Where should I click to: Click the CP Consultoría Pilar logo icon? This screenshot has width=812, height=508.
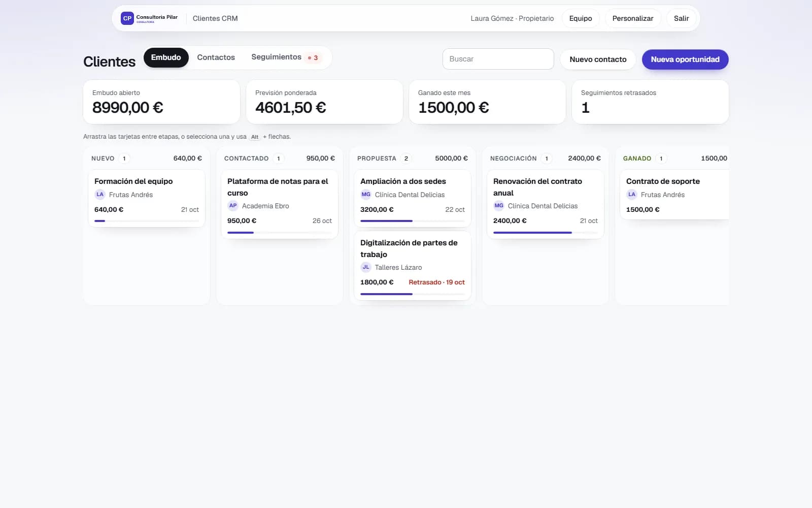tap(127, 18)
